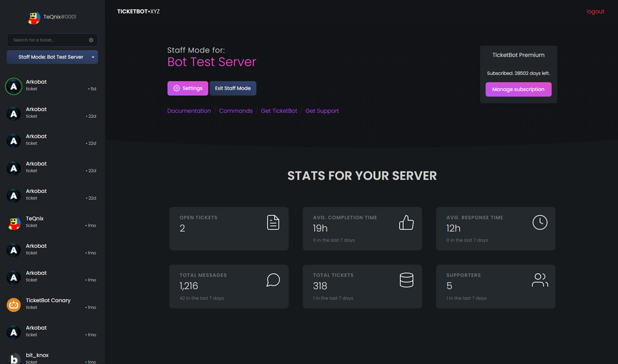The width and height of the screenshot is (618, 364).
Task: Click the bit_knox ticket avatar
Action: pyautogui.click(x=14, y=358)
